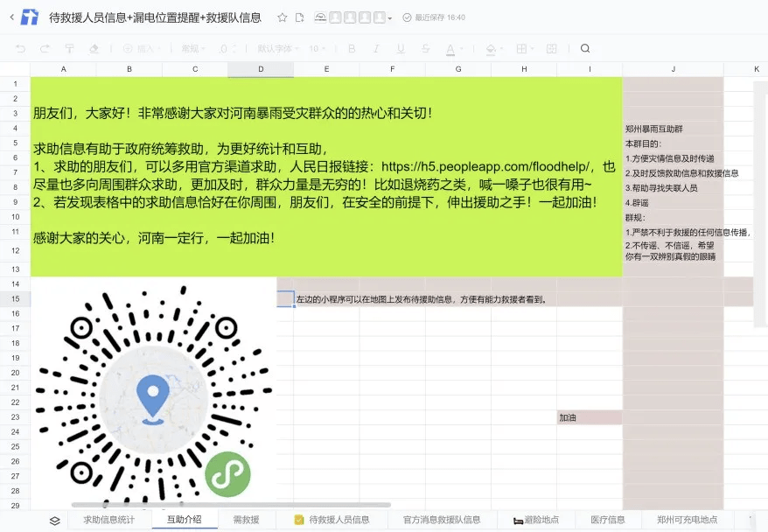Open the Tencent Docs home logo
Image resolution: width=768 pixels, height=532 pixels.
(30, 17)
